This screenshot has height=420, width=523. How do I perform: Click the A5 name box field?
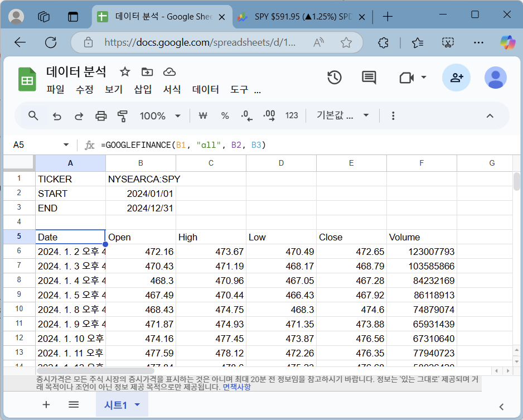pos(33,144)
